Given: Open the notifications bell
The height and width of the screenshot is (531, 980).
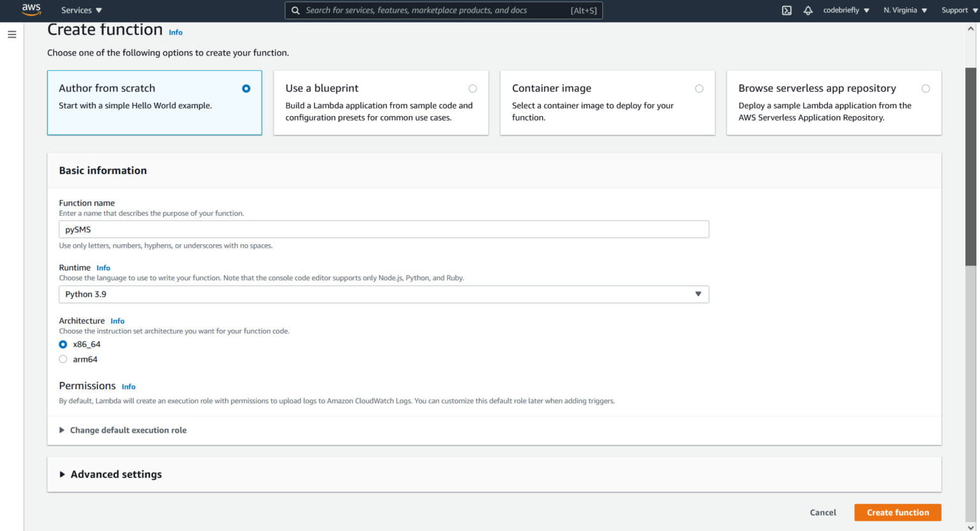Looking at the screenshot, I should point(808,10).
